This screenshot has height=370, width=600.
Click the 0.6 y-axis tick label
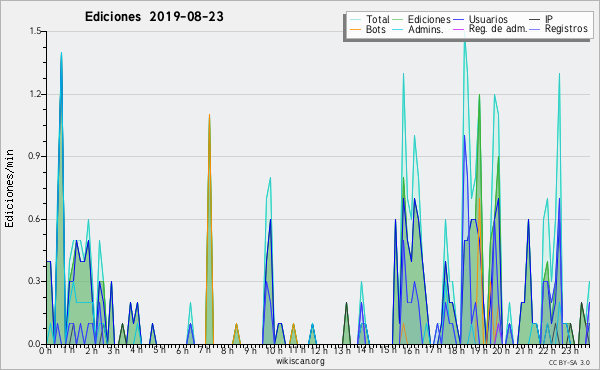[x=35, y=219]
